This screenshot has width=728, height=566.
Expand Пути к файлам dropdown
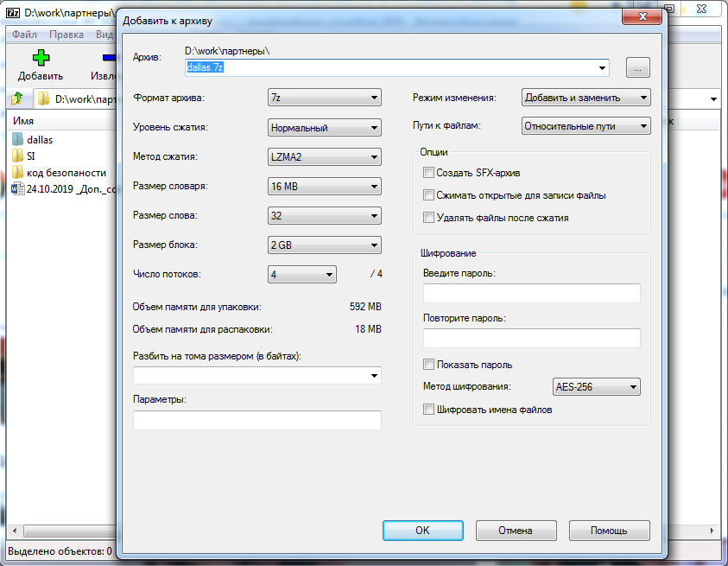586,126
